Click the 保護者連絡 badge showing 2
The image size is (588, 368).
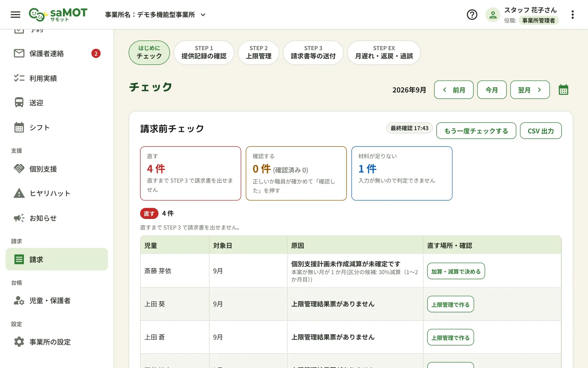[x=96, y=53]
